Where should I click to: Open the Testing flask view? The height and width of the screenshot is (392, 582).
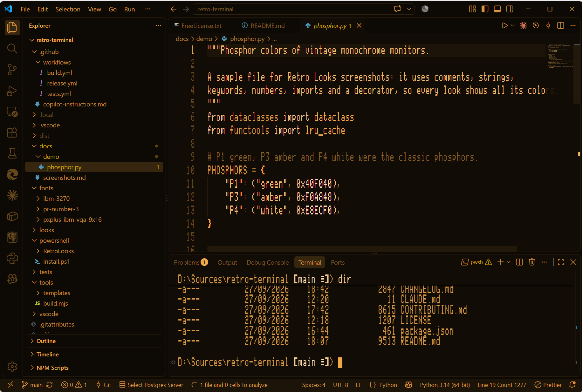click(x=12, y=153)
